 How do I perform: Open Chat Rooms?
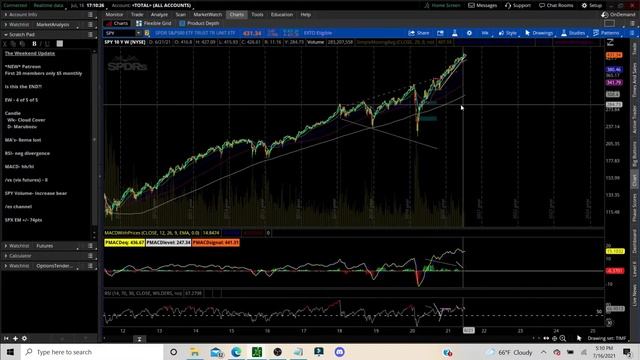(x=556, y=5)
